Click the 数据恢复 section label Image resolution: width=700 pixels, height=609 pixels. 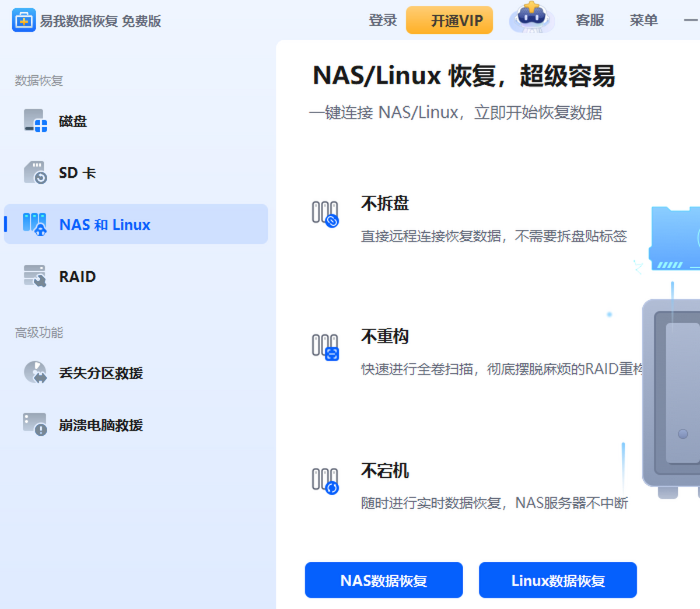[x=38, y=80]
